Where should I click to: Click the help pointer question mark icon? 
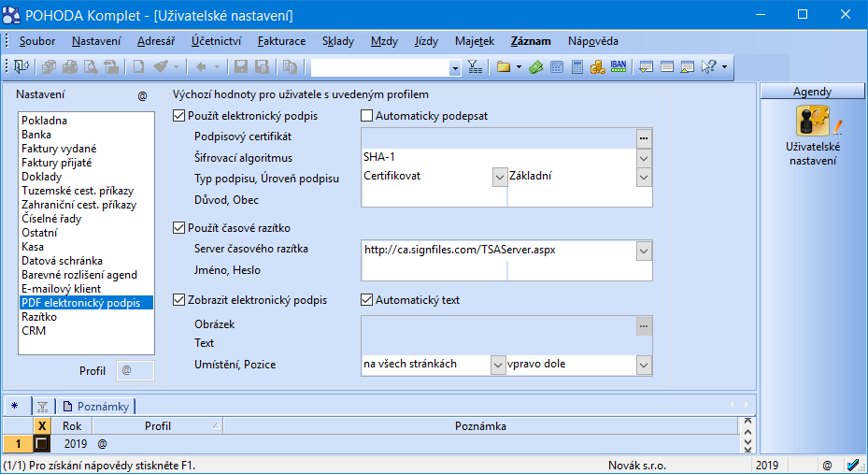[x=709, y=67]
